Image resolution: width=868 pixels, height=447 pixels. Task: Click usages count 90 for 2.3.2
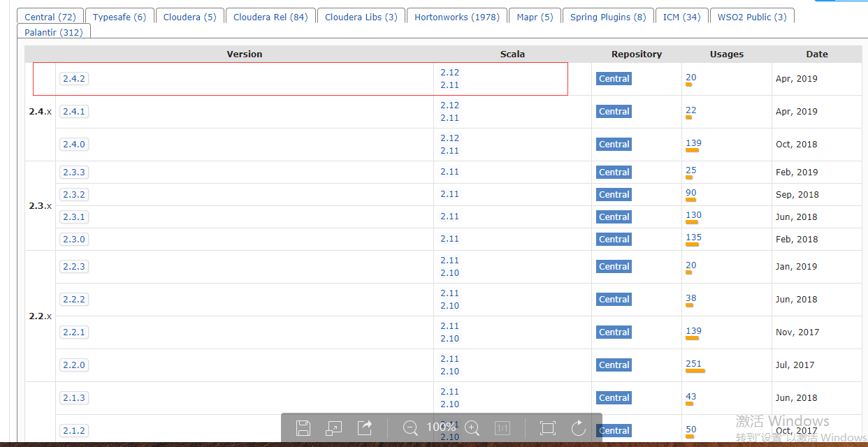point(691,193)
